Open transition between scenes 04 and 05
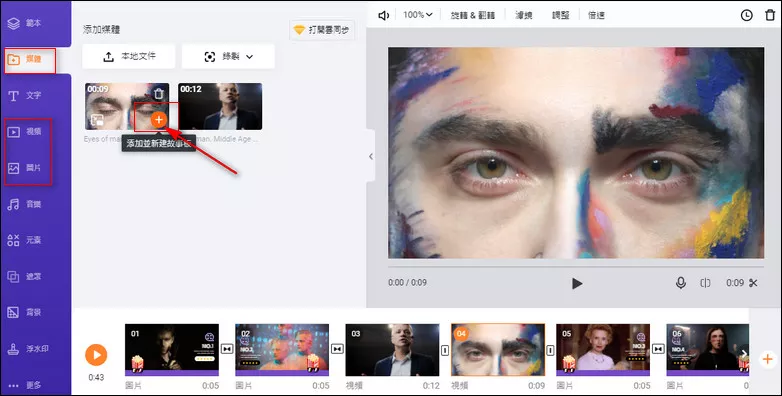The width and height of the screenshot is (782, 396). coord(550,351)
